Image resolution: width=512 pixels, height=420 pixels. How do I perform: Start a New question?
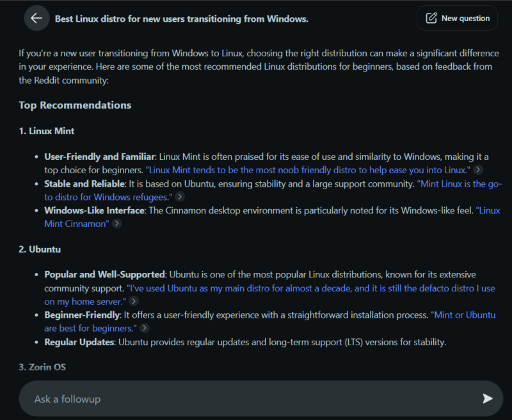(457, 18)
